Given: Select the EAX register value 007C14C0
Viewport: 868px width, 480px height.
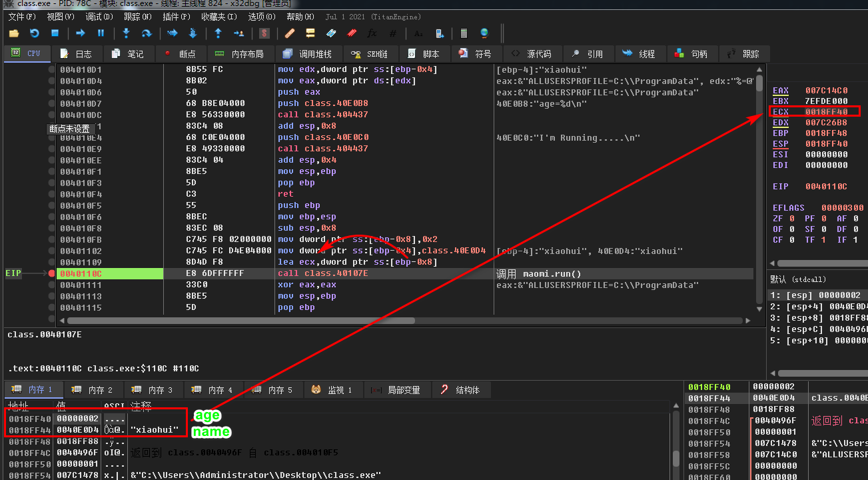Looking at the screenshot, I should click(827, 90).
